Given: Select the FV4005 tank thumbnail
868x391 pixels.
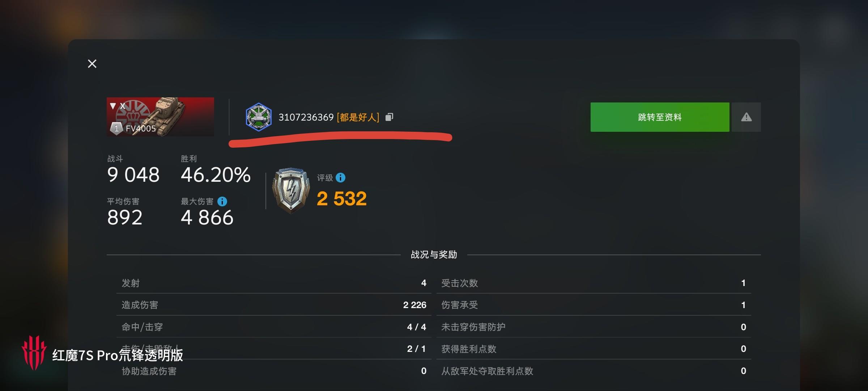Looking at the screenshot, I should [160, 117].
